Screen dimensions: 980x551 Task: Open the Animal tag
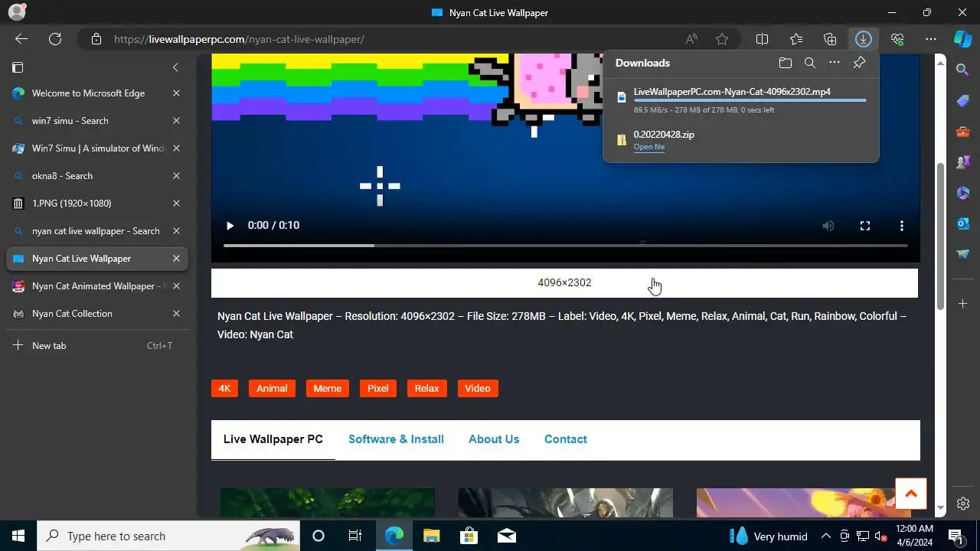[x=272, y=389]
